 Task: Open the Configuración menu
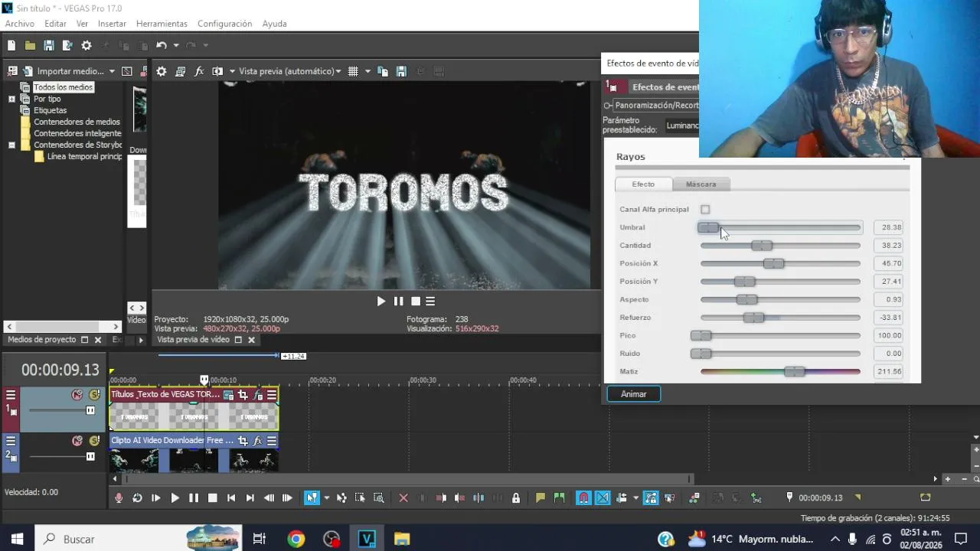tap(224, 24)
